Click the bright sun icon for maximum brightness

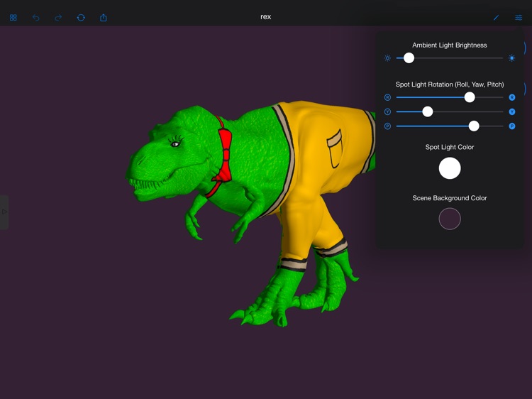(x=511, y=58)
